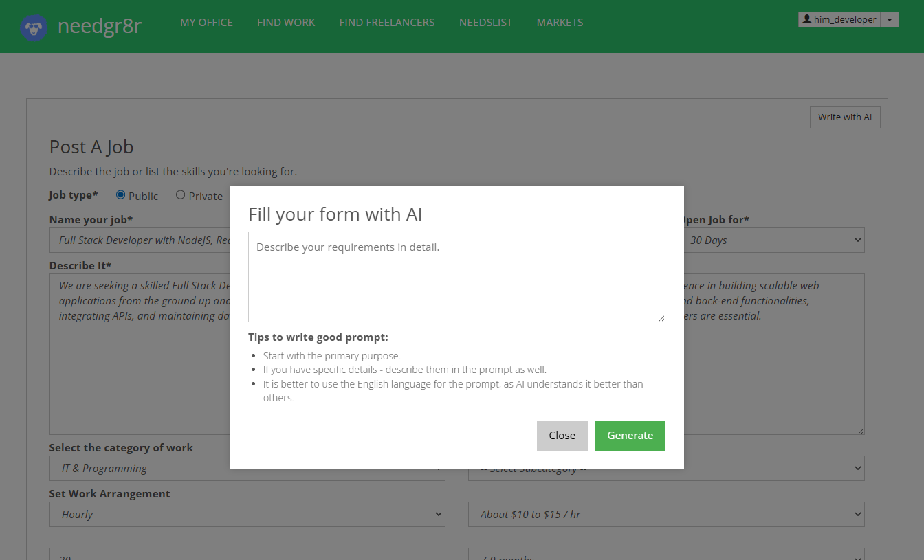Click the Generate button

click(630, 435)
